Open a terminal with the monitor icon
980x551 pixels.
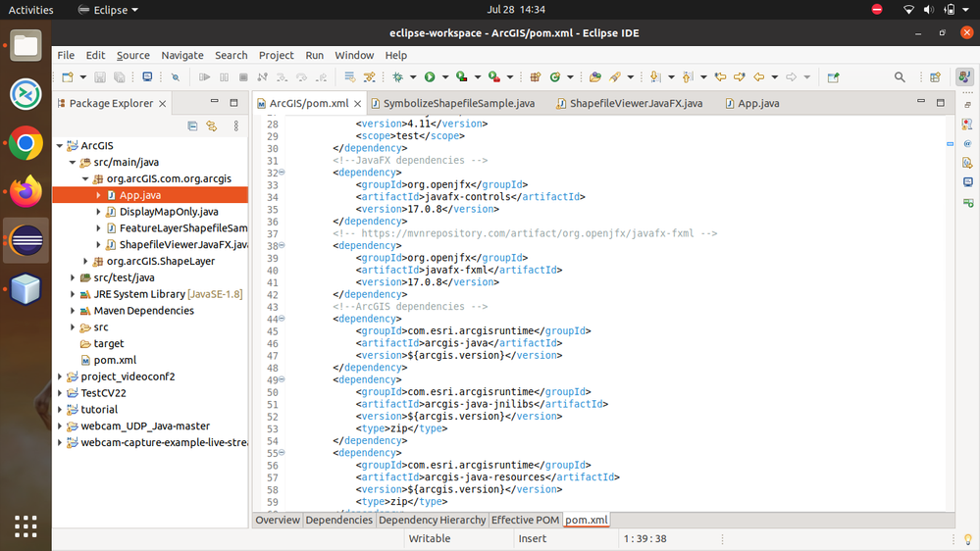[147, 76]
